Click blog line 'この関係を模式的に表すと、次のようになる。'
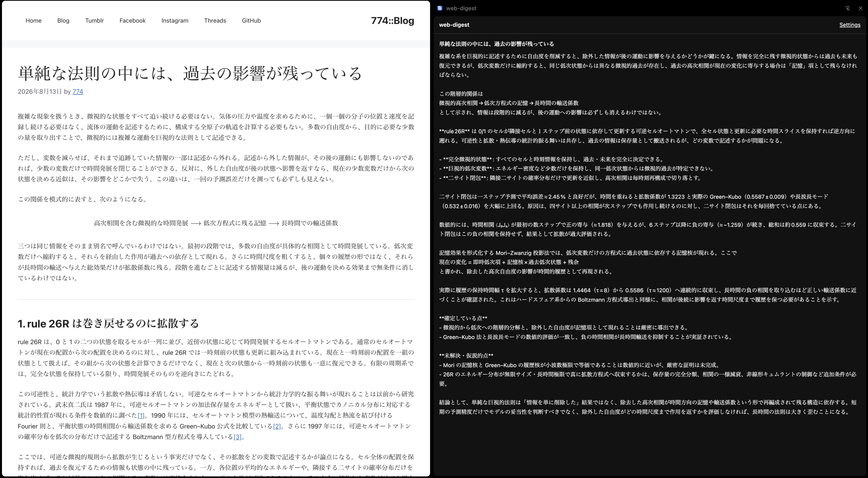Screen dimensions: 868x478 point(83,199)
